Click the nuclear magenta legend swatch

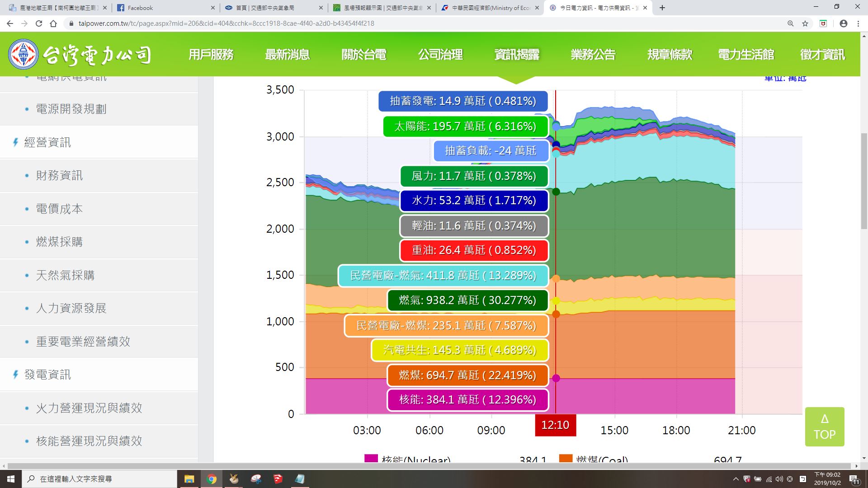[371, 458]
